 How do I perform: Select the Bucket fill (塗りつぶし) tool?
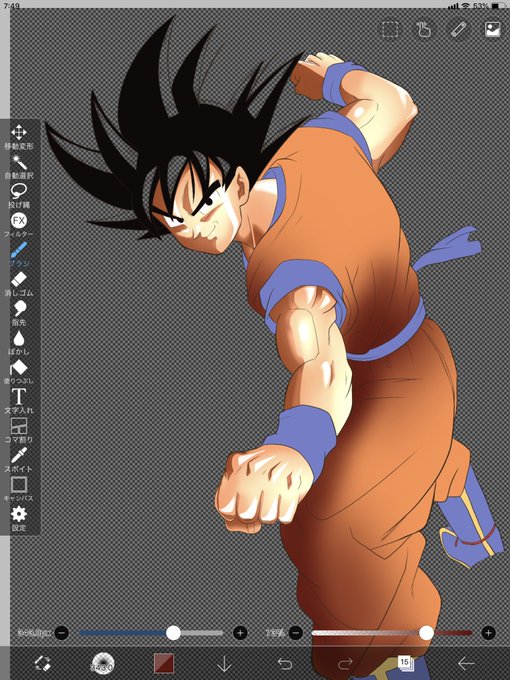pos(19,372)
